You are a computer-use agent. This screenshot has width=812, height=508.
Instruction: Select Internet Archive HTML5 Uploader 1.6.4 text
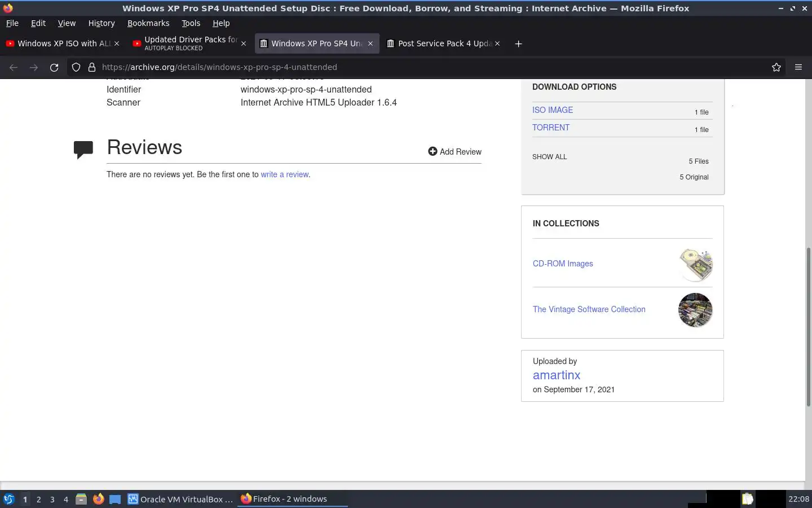319,103
